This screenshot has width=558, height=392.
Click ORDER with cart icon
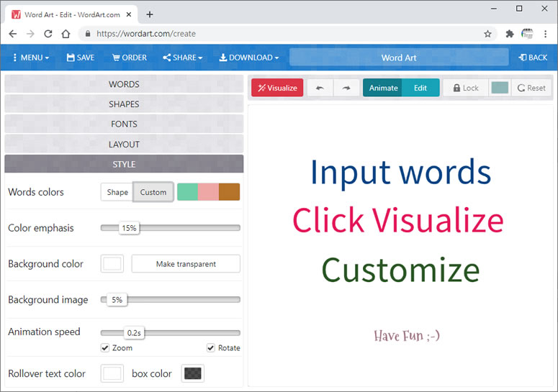129,58
